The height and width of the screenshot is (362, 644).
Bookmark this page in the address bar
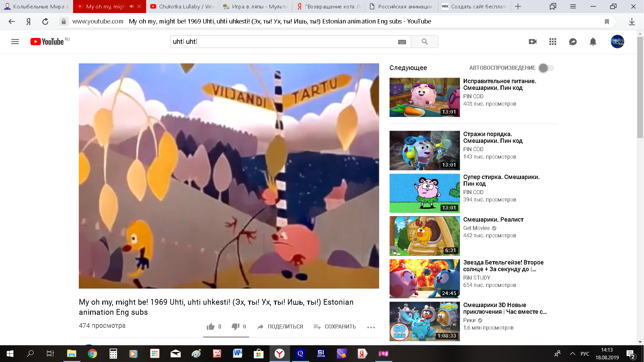click(607, 21)
